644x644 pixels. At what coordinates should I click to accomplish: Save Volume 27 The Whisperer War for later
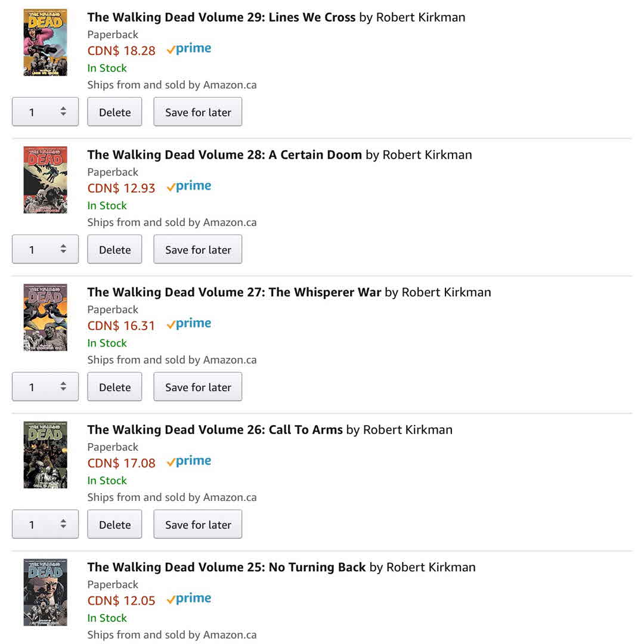tap(198, 387)
